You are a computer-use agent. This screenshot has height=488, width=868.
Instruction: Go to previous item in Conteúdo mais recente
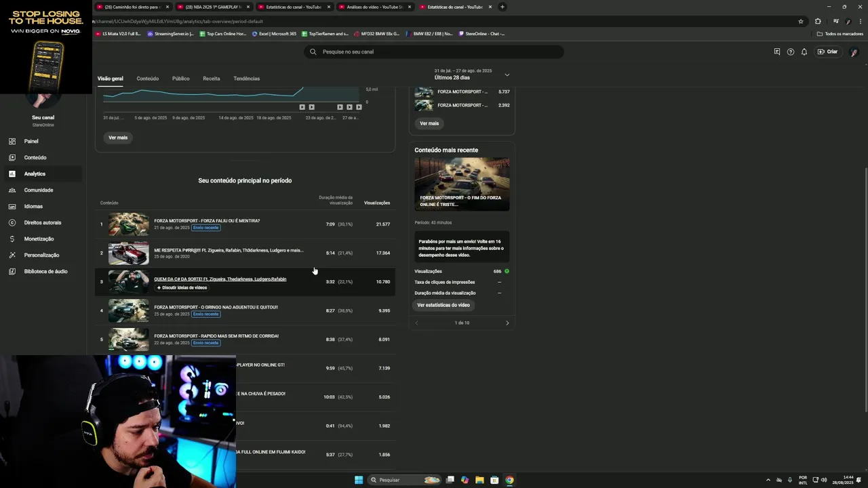point(416,323)
